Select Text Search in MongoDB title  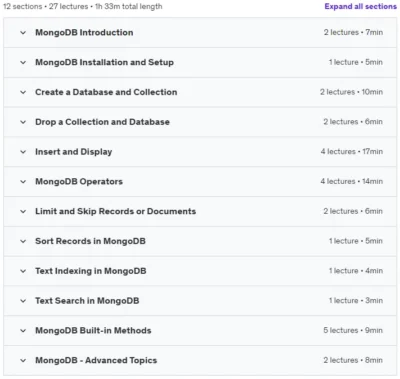tap(87, 301)
